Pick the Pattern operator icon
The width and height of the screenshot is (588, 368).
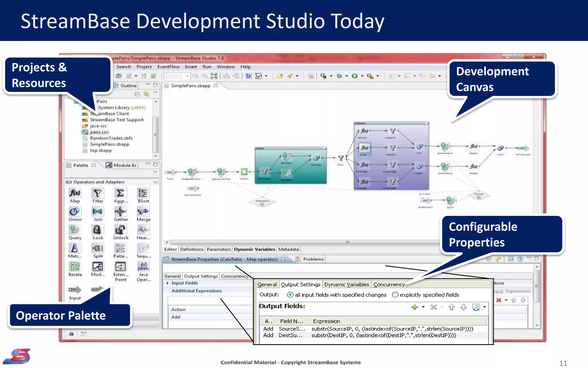pyautogui.click(x=121, y=248)
